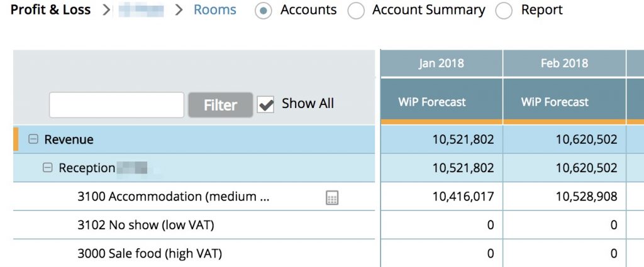Select the Accounts radio button
644x267 pixels.
point(264,11)
